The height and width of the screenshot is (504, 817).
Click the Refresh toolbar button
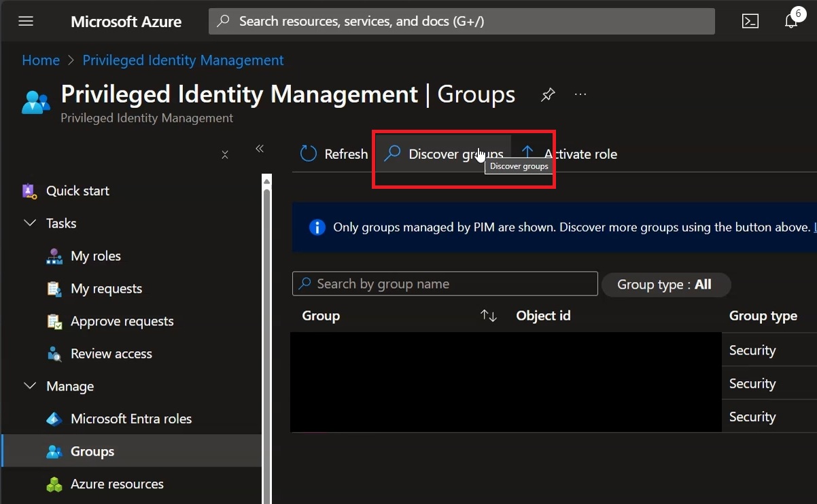tap(334, 154)
